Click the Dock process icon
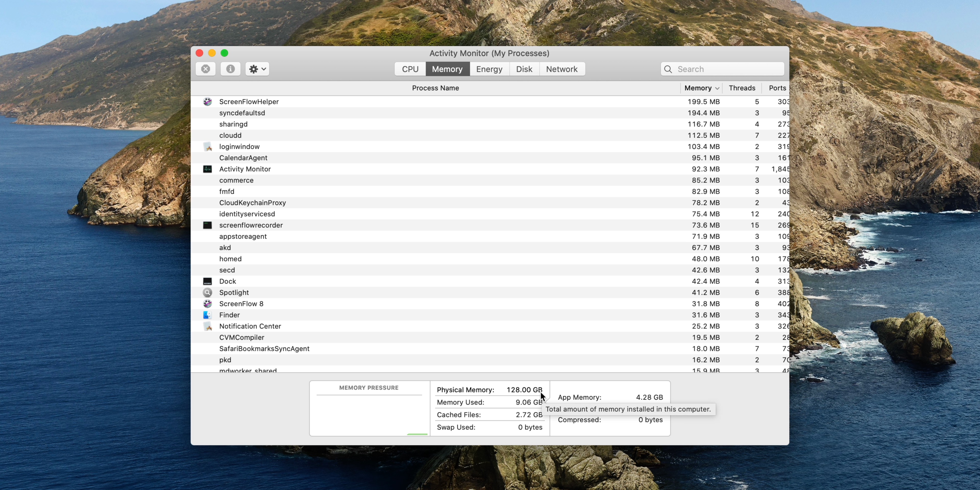Screen dimensions: 980x490 [207, 281]
